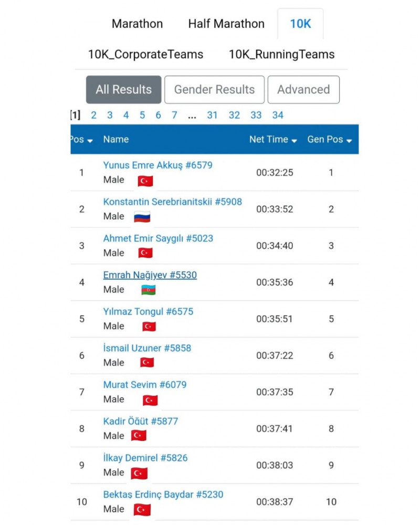The width and height of the screenshot is (420, 525).
Task: Open Konstantin Serebrianitskii #5908 result
Action: click(173, 202)
